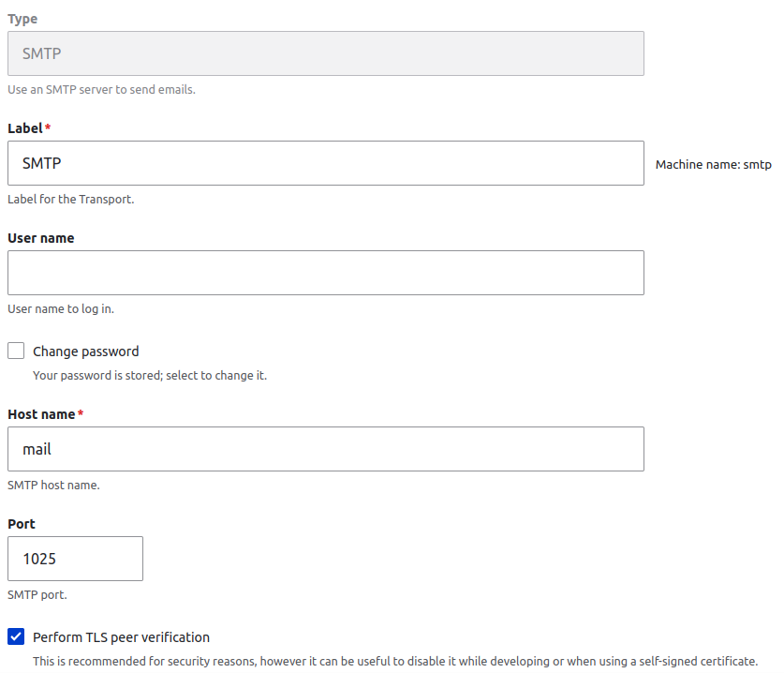Click the 'User name to log in.' description

point(61,308)
